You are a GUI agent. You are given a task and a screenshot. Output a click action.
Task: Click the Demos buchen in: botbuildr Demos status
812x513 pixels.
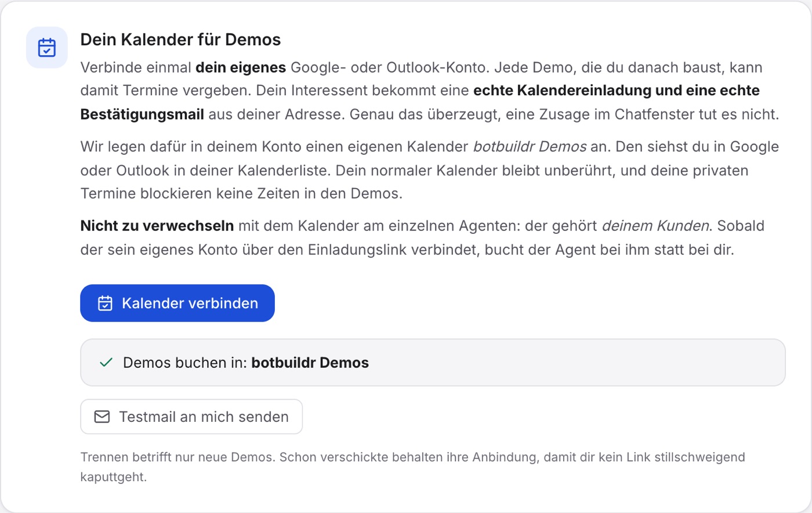[x=433, y=363]
